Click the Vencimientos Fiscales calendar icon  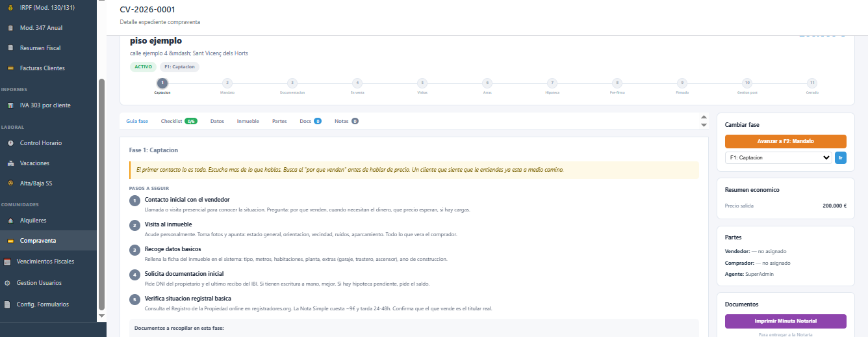[x=8, y=262]
